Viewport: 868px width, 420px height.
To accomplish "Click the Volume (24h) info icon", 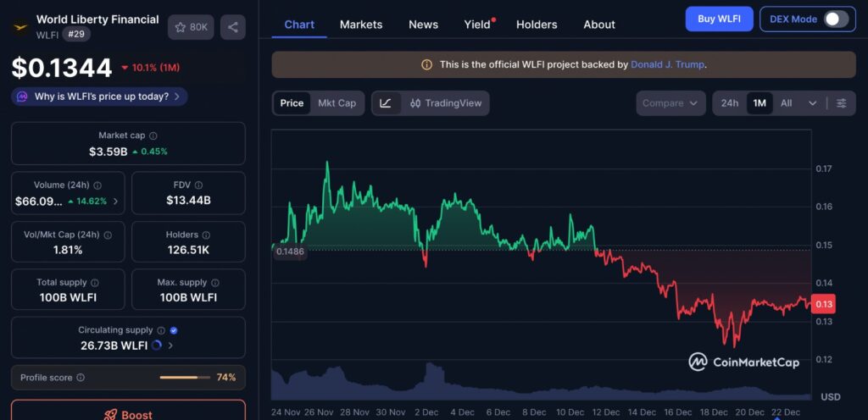I will [97, 185].
